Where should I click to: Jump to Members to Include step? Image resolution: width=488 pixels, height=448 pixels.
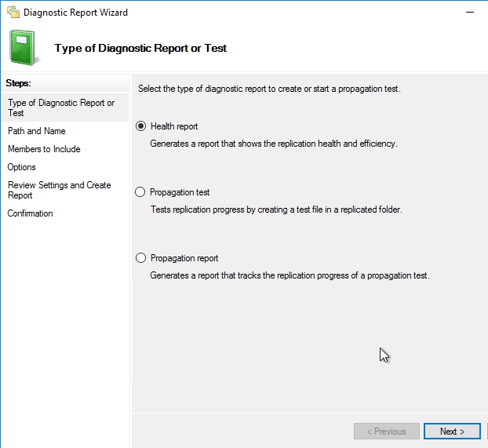point(44,149)
